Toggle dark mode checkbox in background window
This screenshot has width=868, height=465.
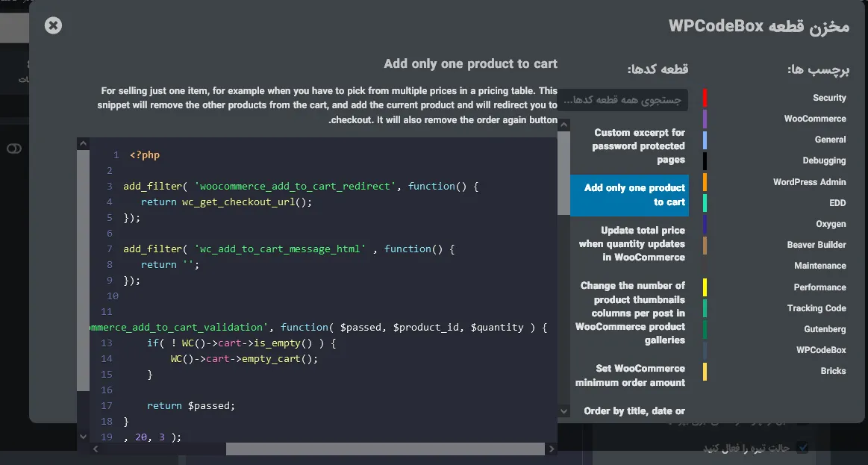pos(802,447)
